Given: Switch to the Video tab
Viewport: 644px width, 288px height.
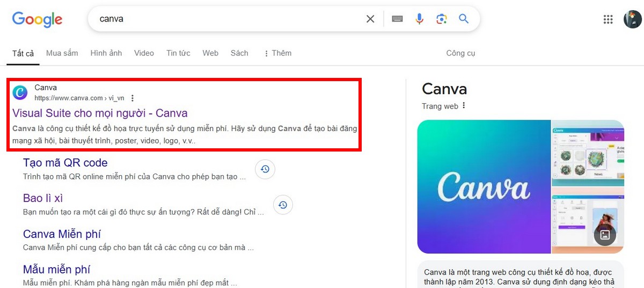Looking at the screenshot, I should (144, 53).
